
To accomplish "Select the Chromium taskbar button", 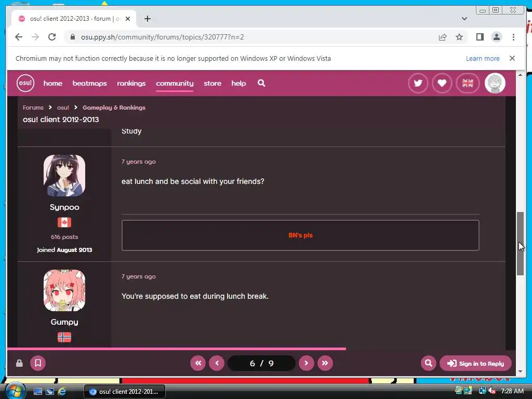I will tap(125, 392).
